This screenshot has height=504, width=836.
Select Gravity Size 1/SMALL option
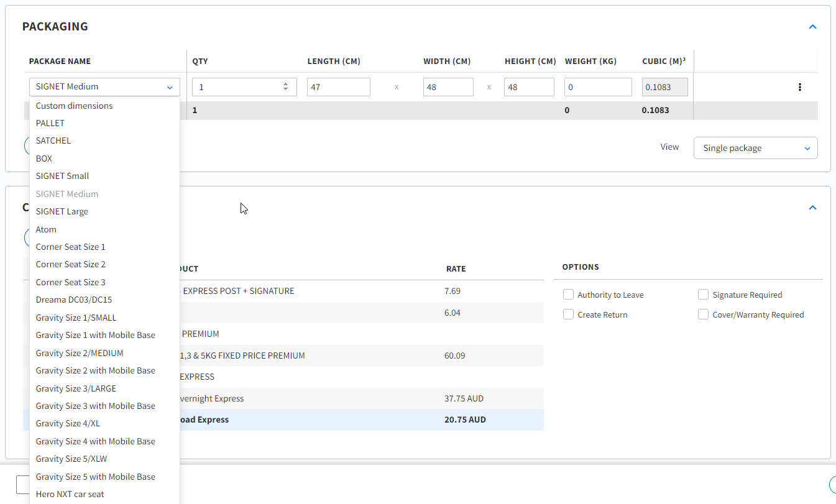point(104,318)
